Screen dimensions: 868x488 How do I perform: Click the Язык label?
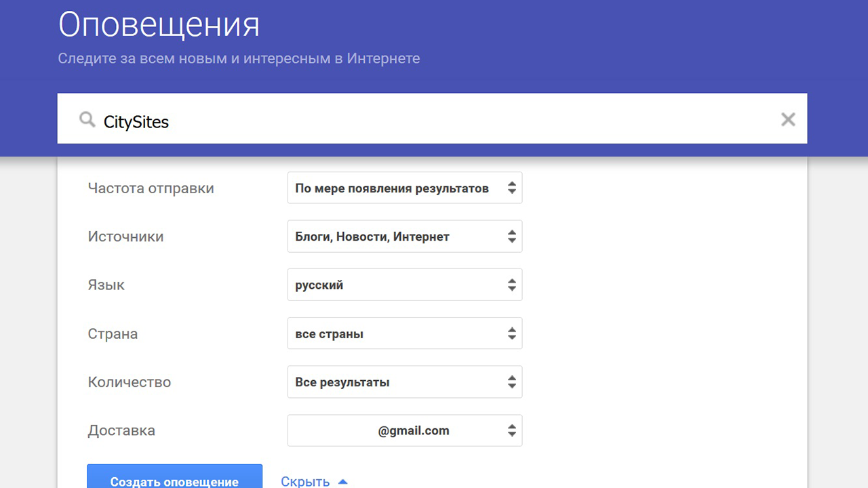point(106,285)
